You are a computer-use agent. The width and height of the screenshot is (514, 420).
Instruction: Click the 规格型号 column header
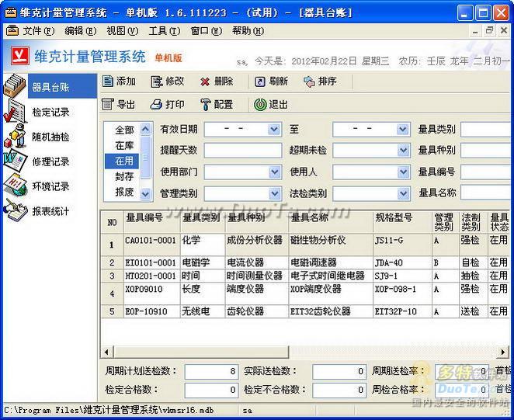tap(402, 221)
